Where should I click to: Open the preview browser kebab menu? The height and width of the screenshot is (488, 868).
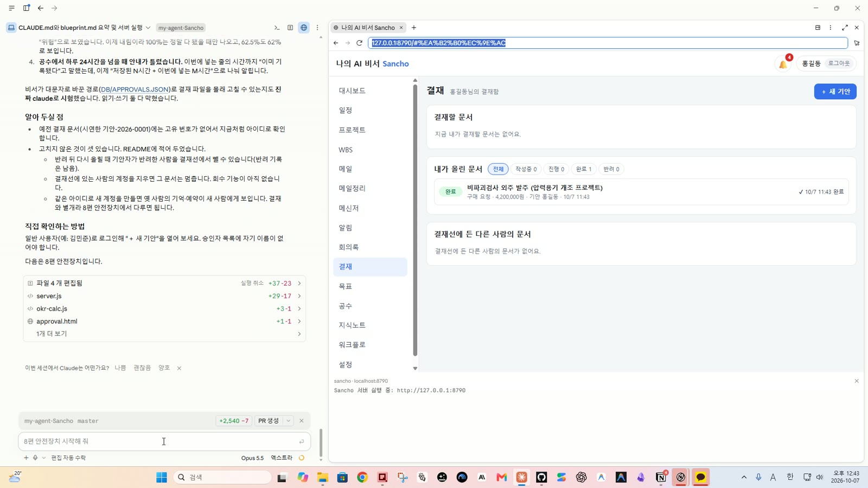(x=830, y=28)
